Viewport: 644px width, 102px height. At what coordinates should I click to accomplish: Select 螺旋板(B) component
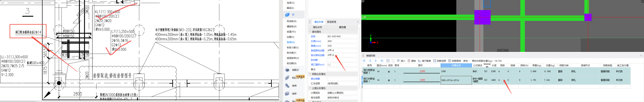point(292,27)
